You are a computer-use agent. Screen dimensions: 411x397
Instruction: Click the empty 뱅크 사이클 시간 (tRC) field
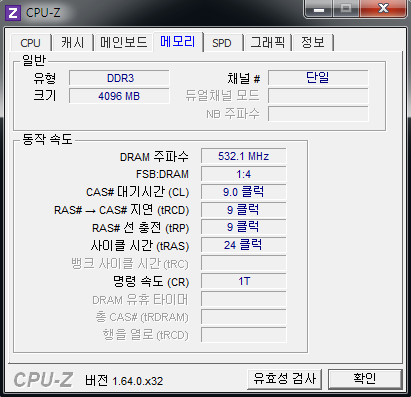(x=244, y=263)
